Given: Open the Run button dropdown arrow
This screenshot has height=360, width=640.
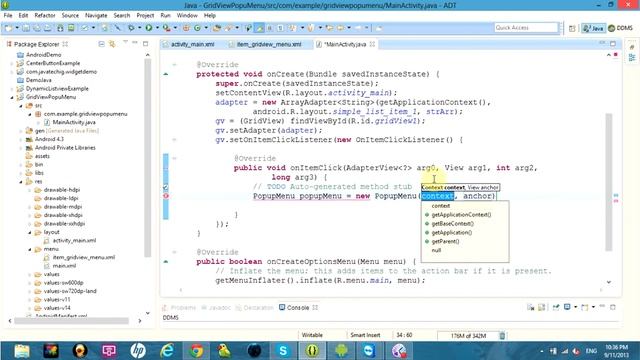Looking at the screenshot, I should click(157, 28).
